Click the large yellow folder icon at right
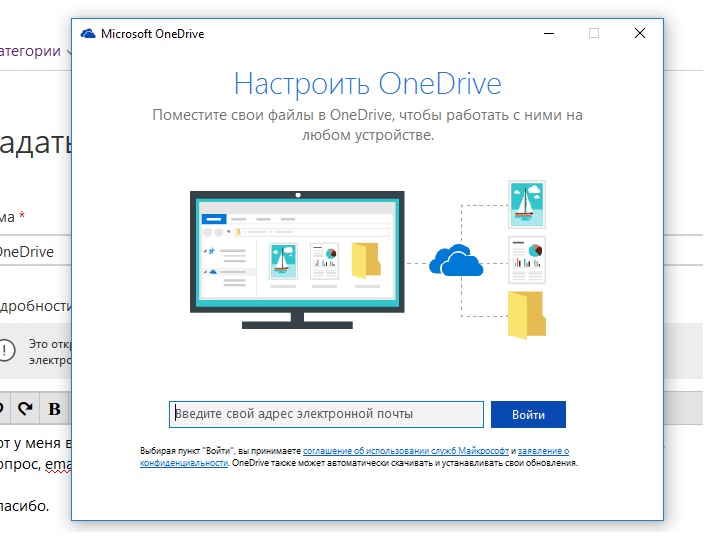Viewport: 707px width, 537px height. 527,315
